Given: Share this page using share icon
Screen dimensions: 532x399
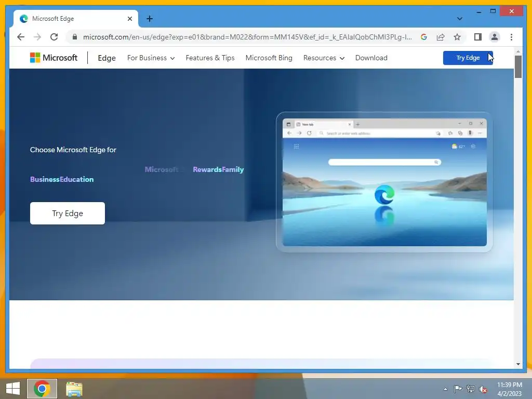Looking at the screenshot, I should (441, 37).
